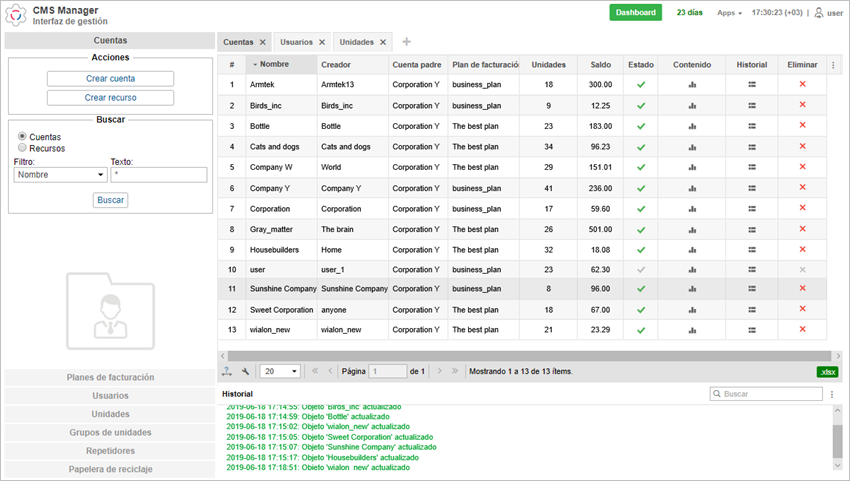Click the Crear cuenta button
850x481 pixels.
pyautogui.click(x=110, y=79)
